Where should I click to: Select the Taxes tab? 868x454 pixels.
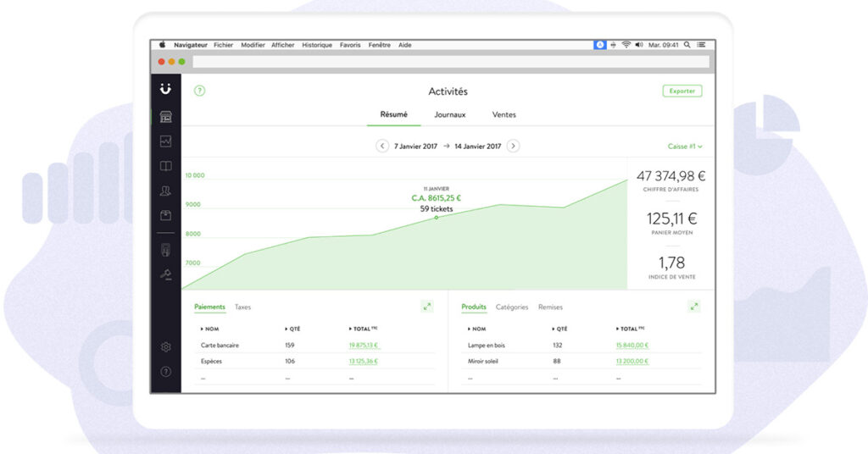coord(242,307)
